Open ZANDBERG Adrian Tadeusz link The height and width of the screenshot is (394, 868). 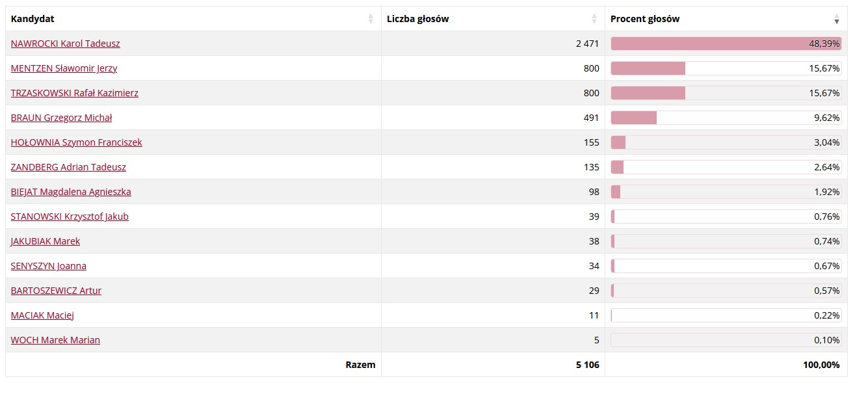(69, 167)
